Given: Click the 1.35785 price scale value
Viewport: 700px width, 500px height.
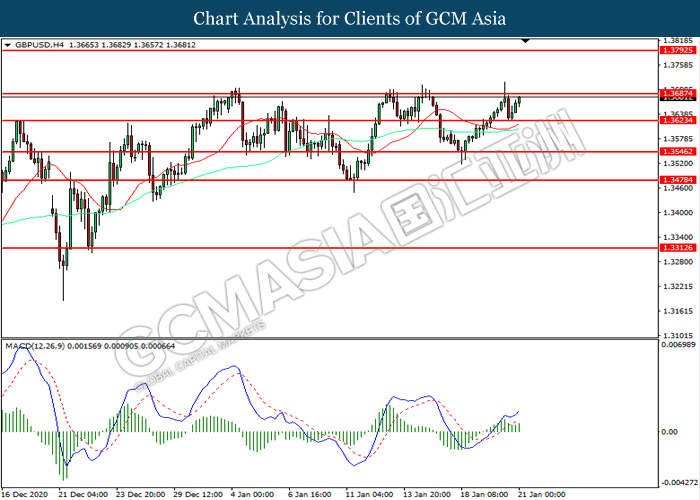Looking at the screenshot, I should tap(679, 139).
